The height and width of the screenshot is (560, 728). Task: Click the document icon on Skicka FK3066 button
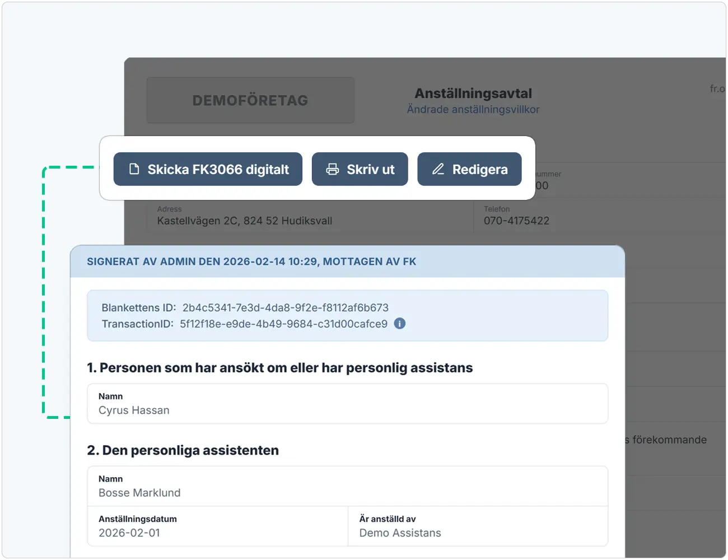pyautogui.click(x=134, y=169)
